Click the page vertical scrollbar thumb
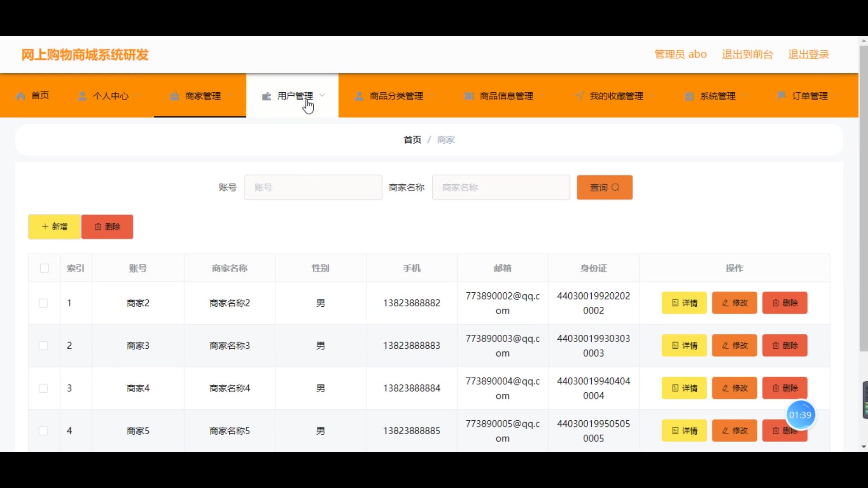The image size is (868, 488). [x=863, y=199]
